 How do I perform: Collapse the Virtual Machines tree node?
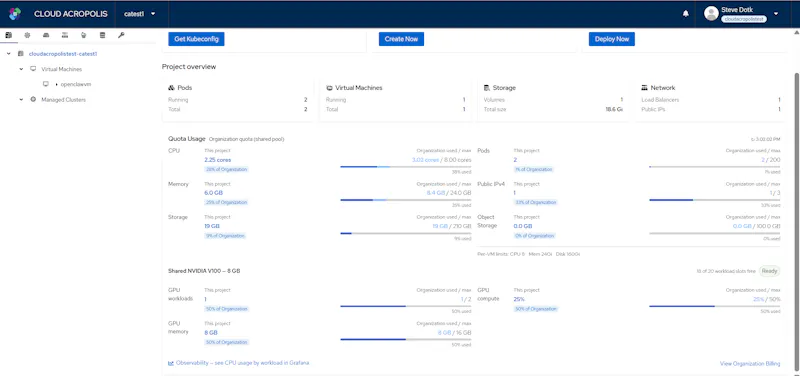[x=21, y=69]
